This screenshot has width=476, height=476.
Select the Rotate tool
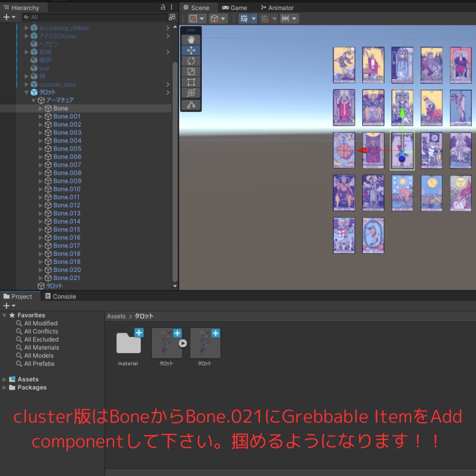(x=191, y=61)
